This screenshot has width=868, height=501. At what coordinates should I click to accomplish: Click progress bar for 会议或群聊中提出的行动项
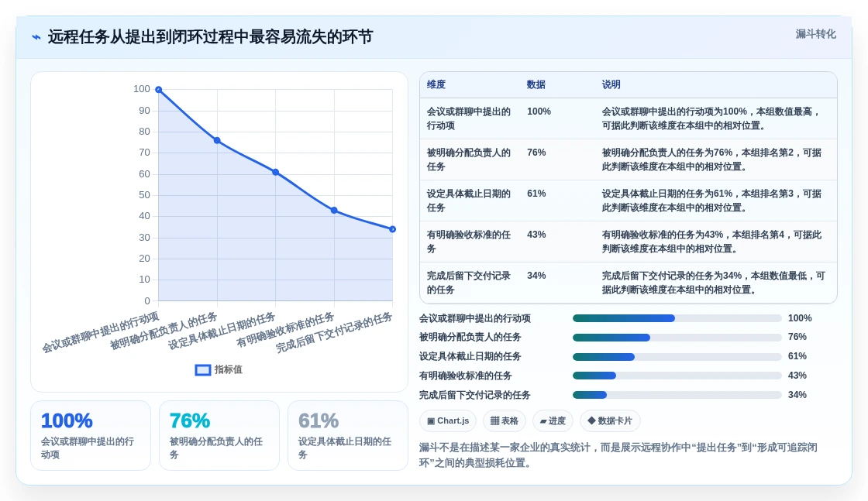[x=677, y=318]
